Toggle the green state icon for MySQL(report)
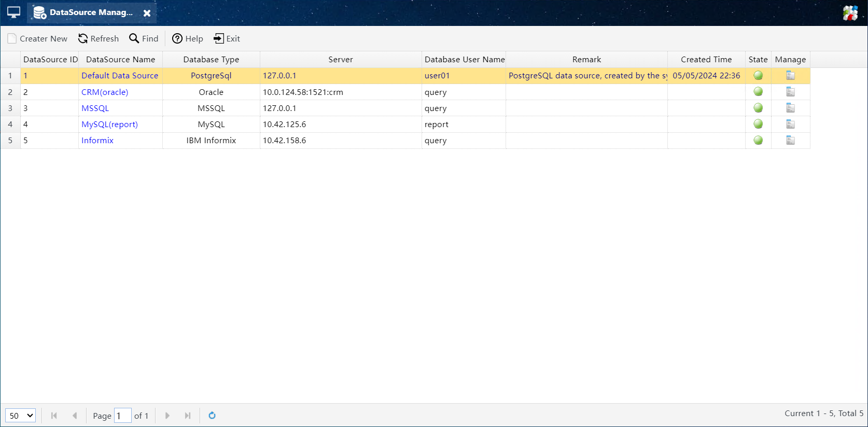 tap(758, 124)
